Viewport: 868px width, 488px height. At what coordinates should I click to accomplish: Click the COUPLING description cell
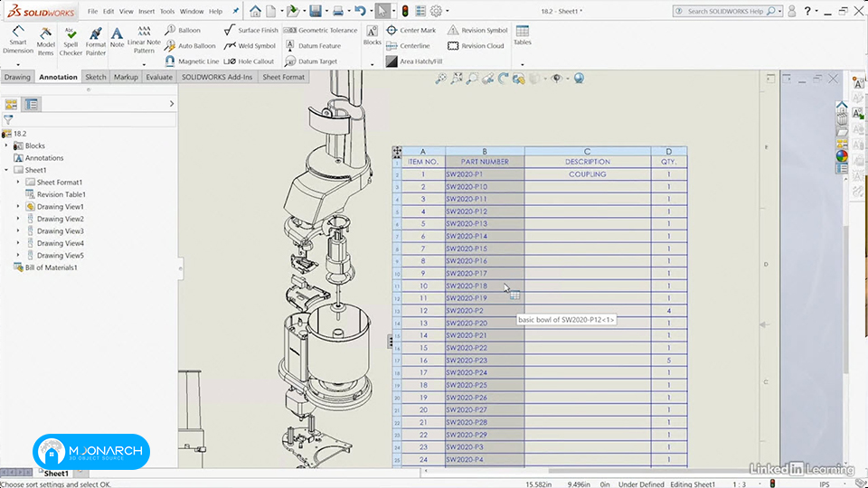point(588,174)
